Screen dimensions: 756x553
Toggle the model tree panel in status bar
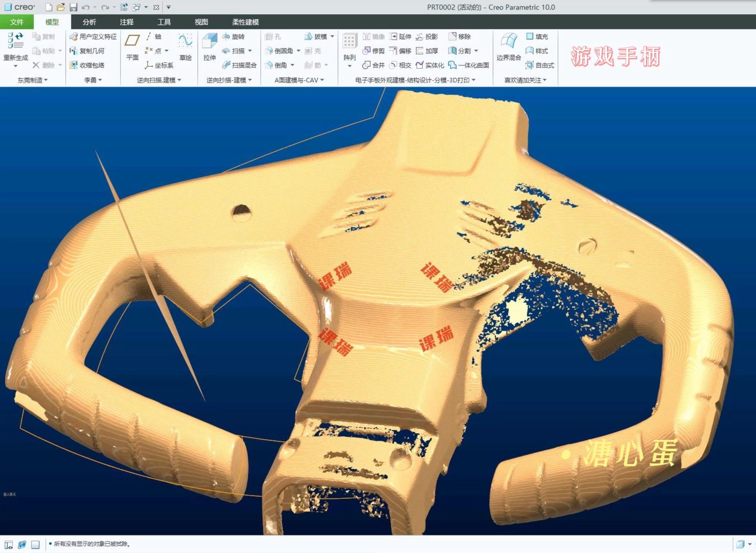pyautogui.click(x=8, y=545)
